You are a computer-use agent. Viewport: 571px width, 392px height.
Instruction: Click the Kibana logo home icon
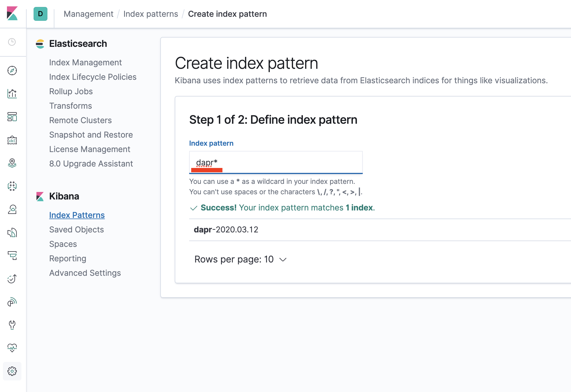(12, 14)
